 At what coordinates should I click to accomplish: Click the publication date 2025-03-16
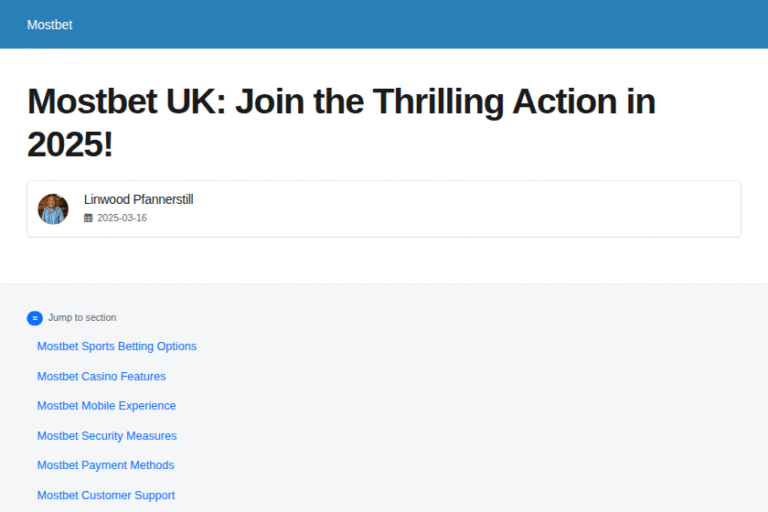(122, 218)
